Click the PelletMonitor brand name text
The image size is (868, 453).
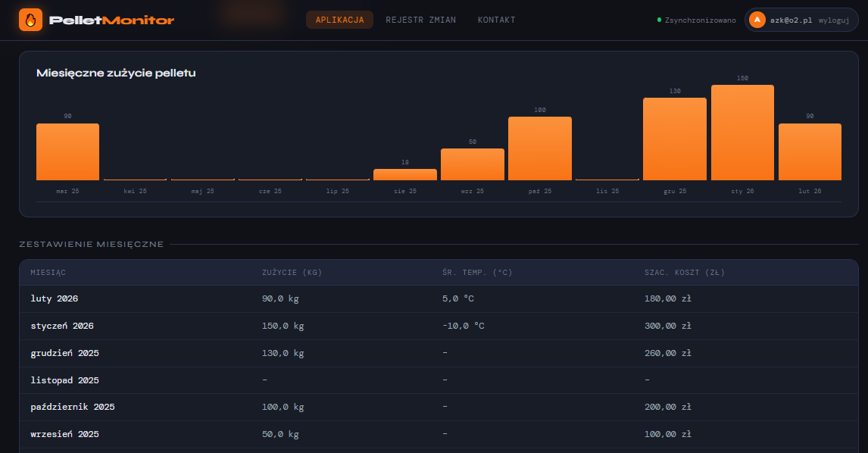[111, 20]
